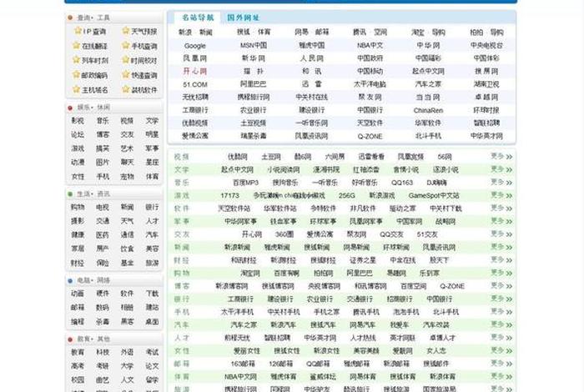This screenshot has width=584, height=392.
Task: Open NBA中文网 in the 体育 row
Action: (x=240, y=376)
